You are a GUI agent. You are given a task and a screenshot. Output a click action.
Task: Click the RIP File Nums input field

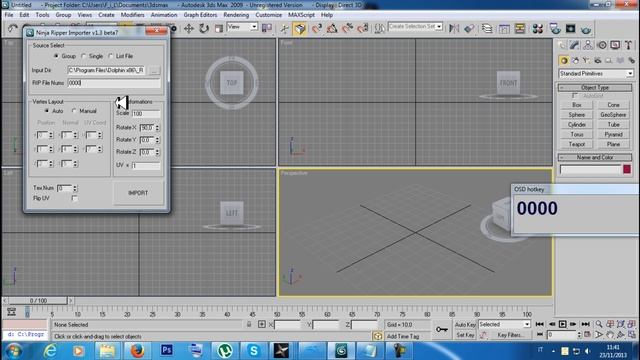[x=114, y=82]
